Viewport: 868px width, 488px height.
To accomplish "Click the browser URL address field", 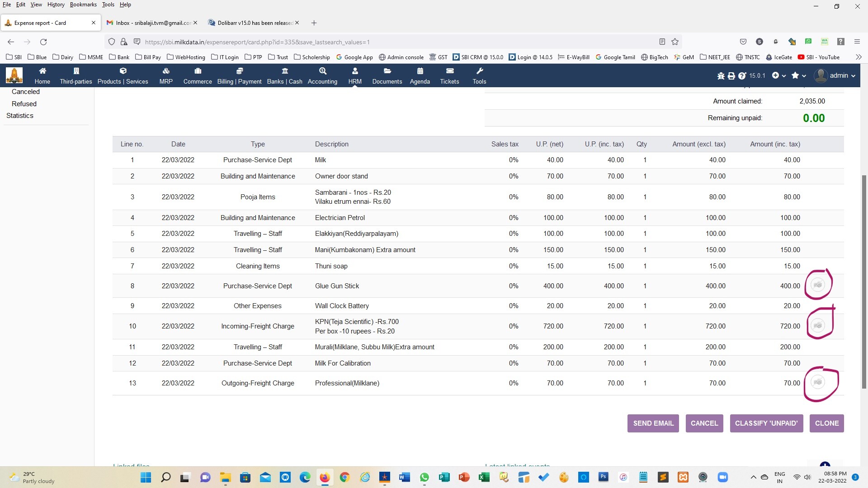I will pyautogui.click(x=398, y=42).
